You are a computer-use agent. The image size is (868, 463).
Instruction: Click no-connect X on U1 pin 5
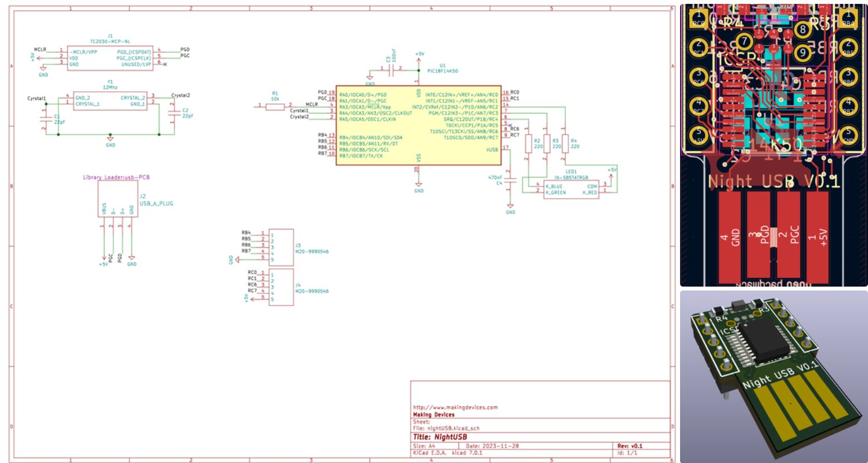click(x=510, y=125)
